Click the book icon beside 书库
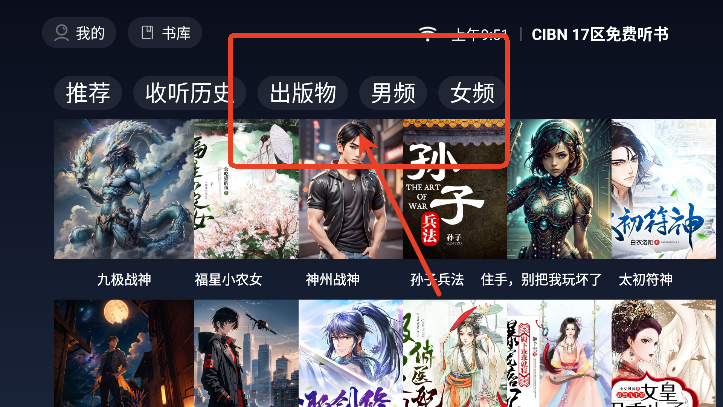Image resolution: width=723 pixels, height=407 pixels. (x=147, y=32)
